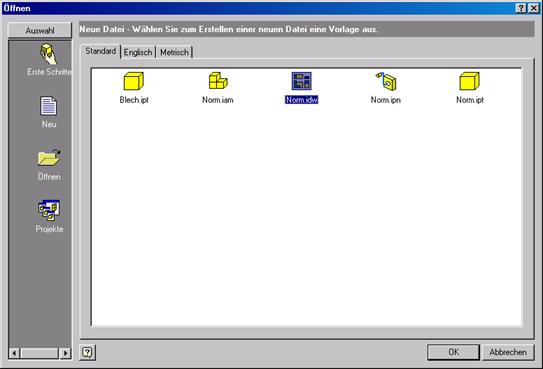
Task: Click the Norm.ipt file name label
Action: [470, 100]
